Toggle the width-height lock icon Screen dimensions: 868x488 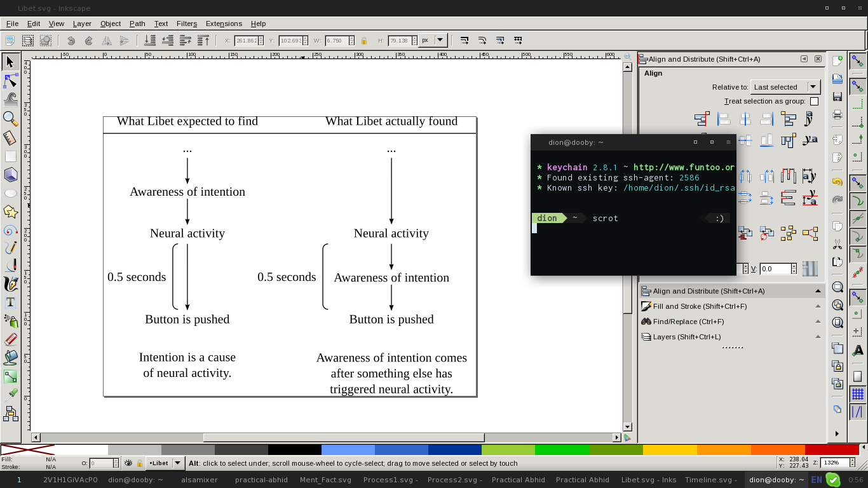click(x=364, y=41)
